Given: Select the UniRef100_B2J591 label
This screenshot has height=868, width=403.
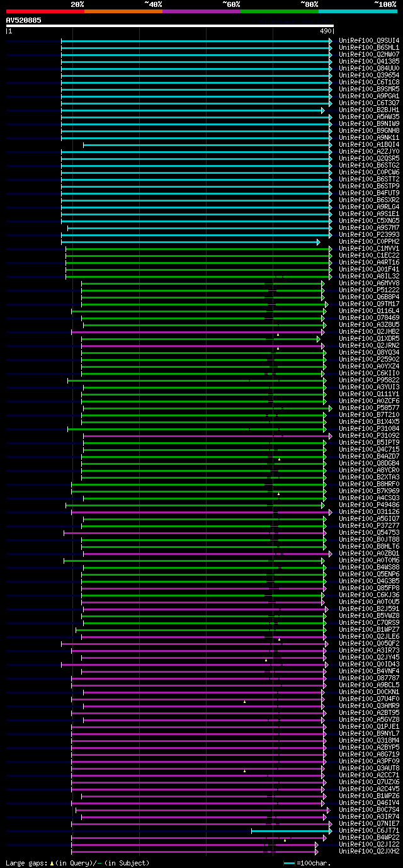Looking at the screenshot, I should 369,608.
